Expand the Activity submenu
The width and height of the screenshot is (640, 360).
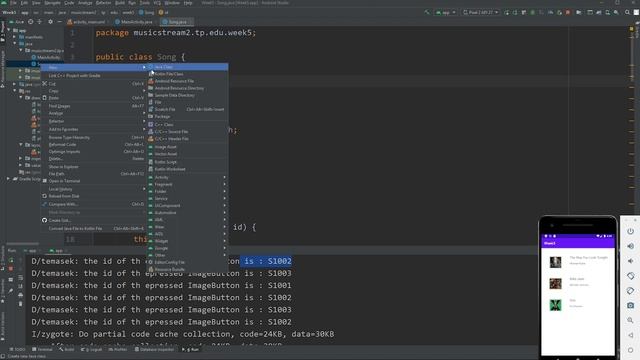click(x=187, y=177)
